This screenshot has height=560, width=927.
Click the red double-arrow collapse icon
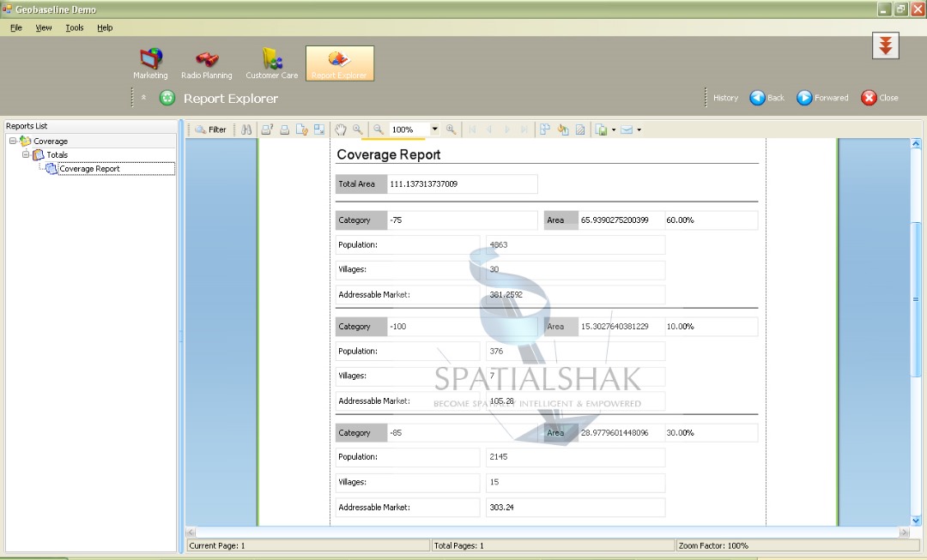pyautogui.click(x=885, y=45)
